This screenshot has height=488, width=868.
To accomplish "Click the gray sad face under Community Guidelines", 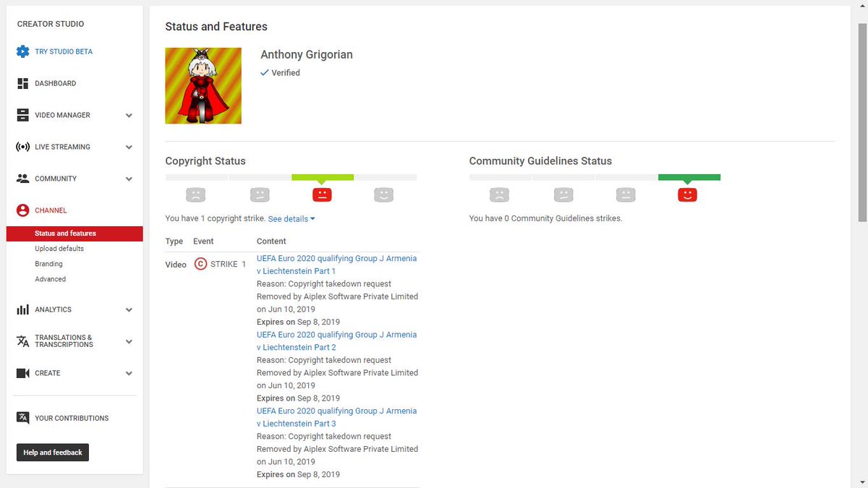I will point(499,194).
